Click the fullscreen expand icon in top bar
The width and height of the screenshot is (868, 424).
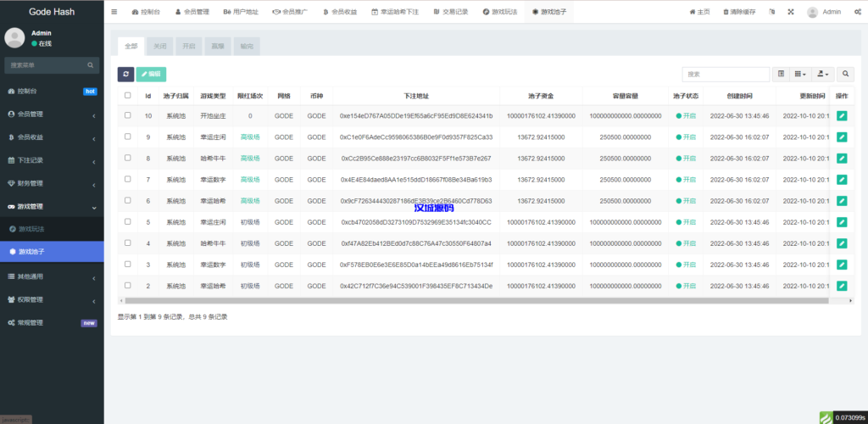point(790,12)
